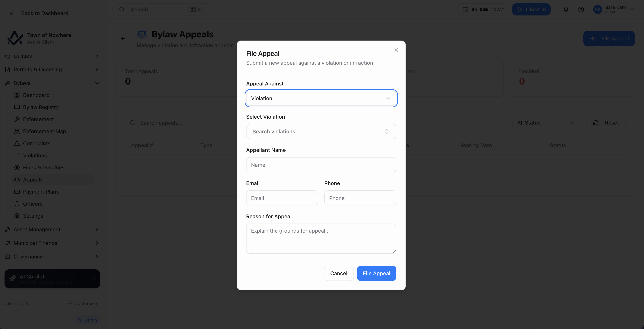Click the Enforcement Map pin icon
The width and height of the screenshot is (644, 329).
[17, 131]
